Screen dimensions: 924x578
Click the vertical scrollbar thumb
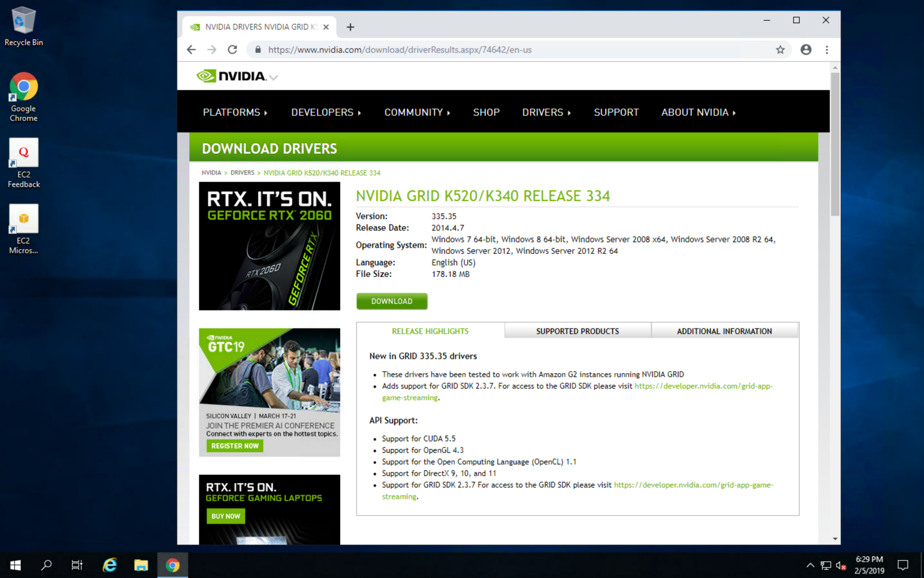tap(835, 144)
